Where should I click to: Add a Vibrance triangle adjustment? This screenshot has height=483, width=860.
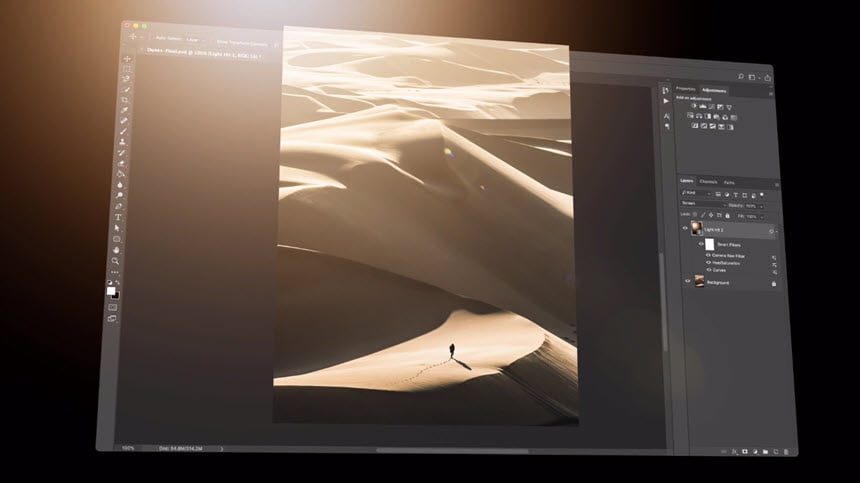click(729, 107)
